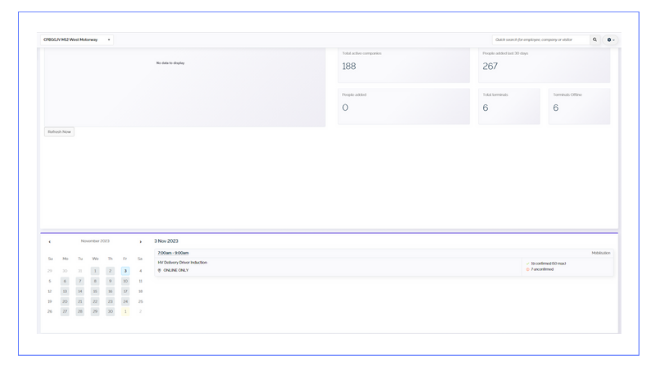Screen dimensions: 654x373
Task: Open the settings gear menu
Action: click(611, 40)
